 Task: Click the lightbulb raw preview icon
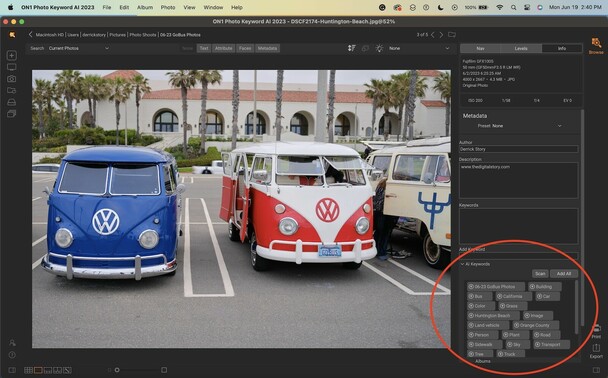pyautogui.click(x=379, y=48)
